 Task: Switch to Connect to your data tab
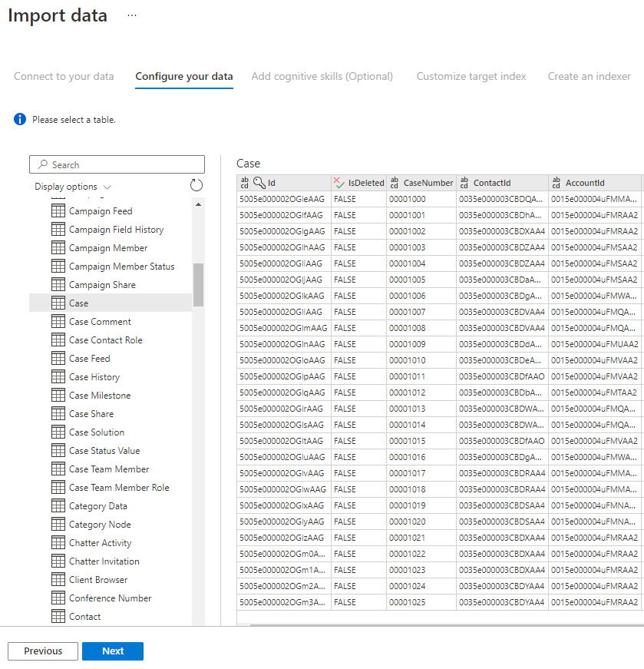click(x=64, y=76)
